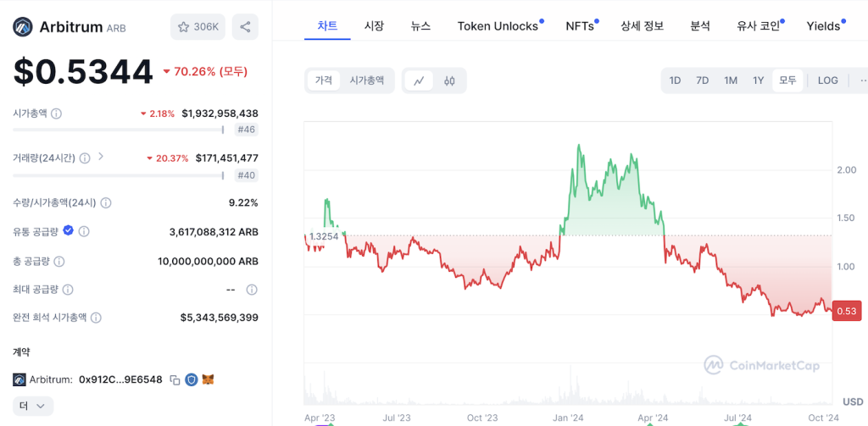
Task: Open the 뉴스 tab
Action: pos(420,26)
